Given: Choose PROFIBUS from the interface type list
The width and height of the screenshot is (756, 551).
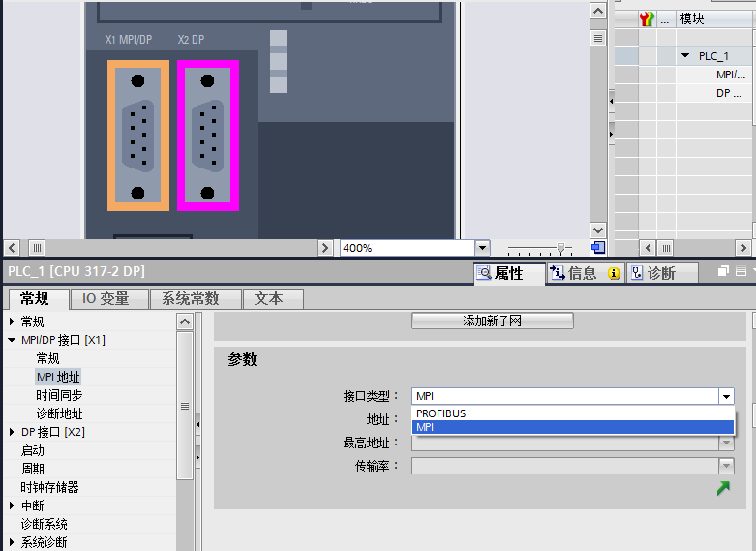Looking at the screenshot, I should 441,413.
